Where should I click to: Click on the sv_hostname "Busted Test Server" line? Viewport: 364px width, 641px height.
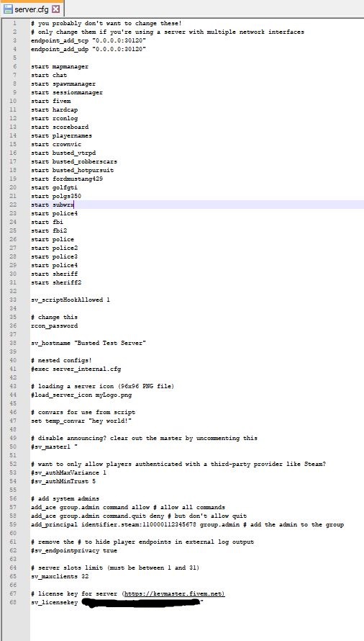(x=88, y=343)
